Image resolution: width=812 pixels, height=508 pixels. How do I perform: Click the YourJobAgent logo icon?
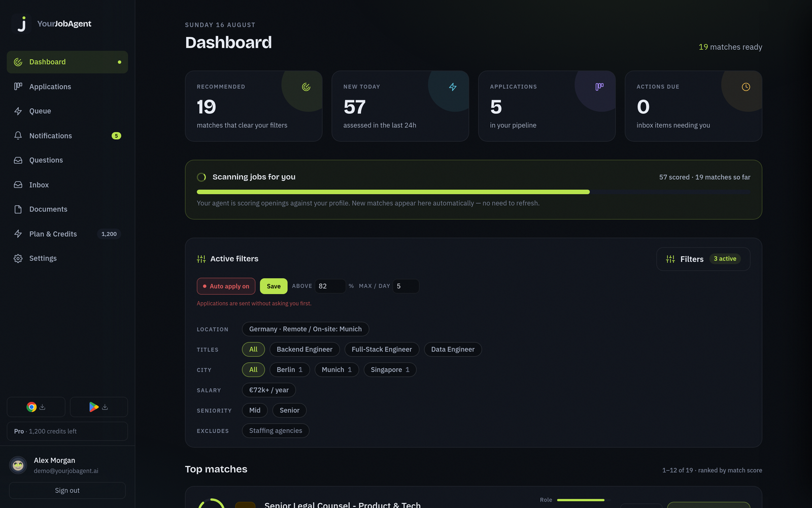(21, 24)
